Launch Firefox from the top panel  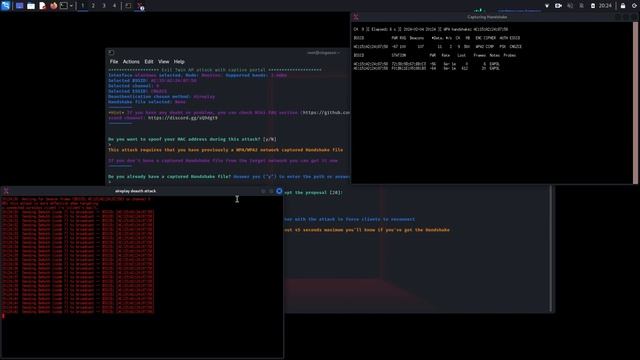point(53,6)
